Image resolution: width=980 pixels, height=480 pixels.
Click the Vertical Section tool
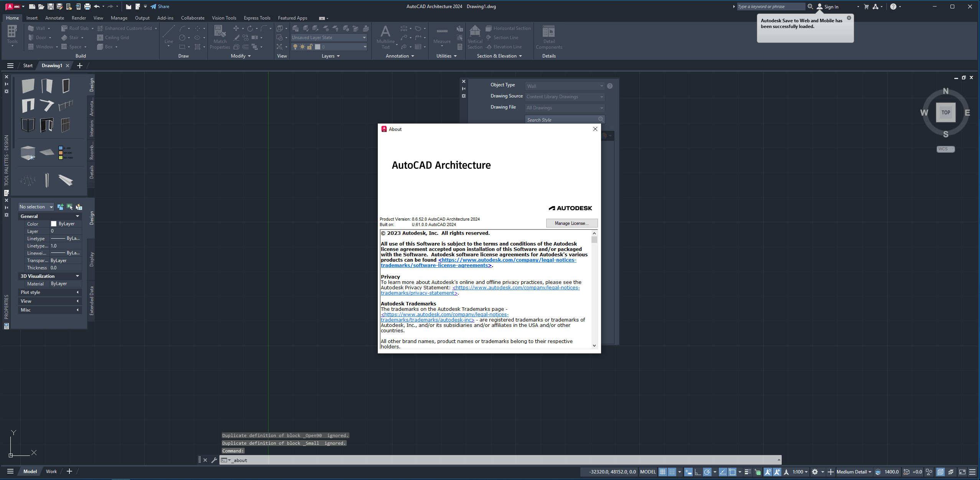[x=475, y=37]
